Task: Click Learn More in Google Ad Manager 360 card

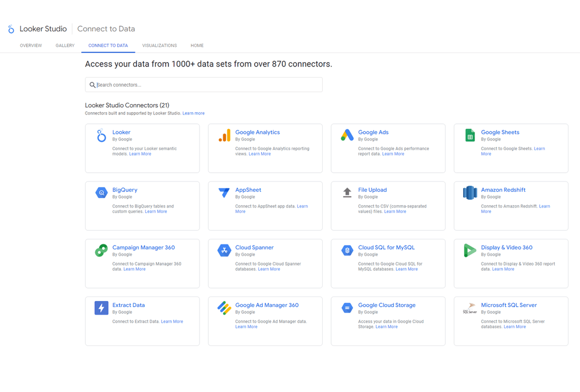Action: click(247, 326)
